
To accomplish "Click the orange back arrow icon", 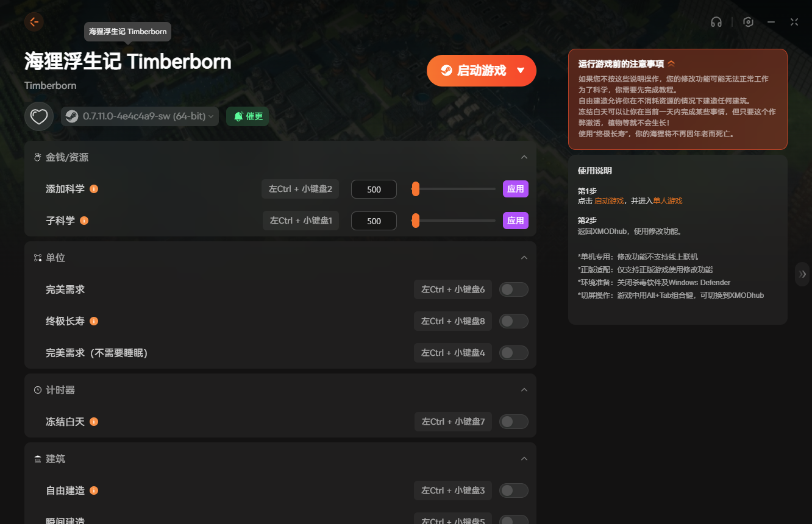I will [x=34, y=21].
